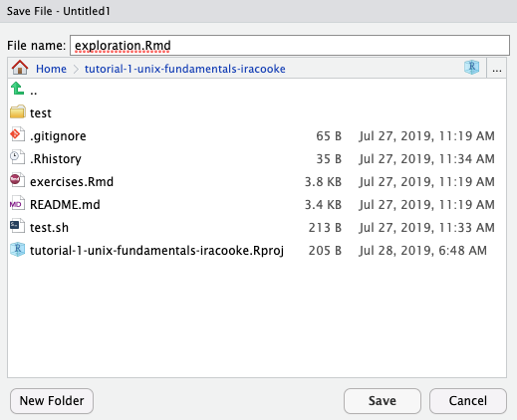
Task: Go to Home in breadcrumb
Action: coord(51,69)
